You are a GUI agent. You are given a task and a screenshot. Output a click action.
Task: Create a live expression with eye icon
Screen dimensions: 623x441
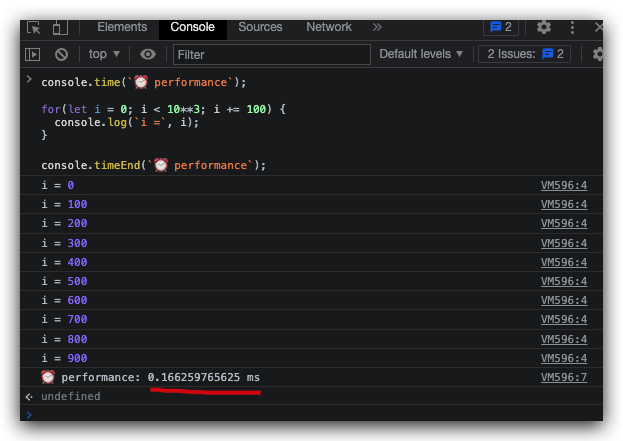point(148,54)
